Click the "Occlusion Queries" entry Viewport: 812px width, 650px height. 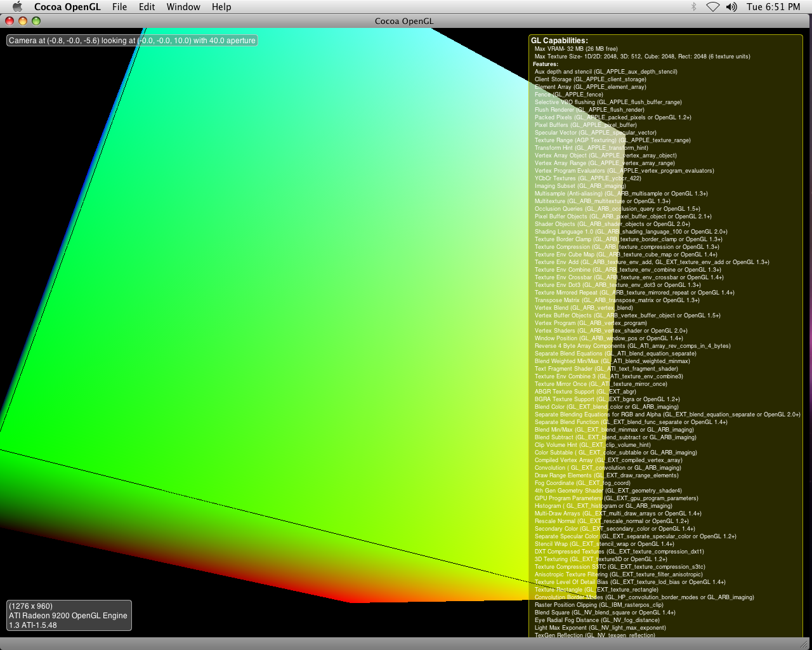point(617,209)
